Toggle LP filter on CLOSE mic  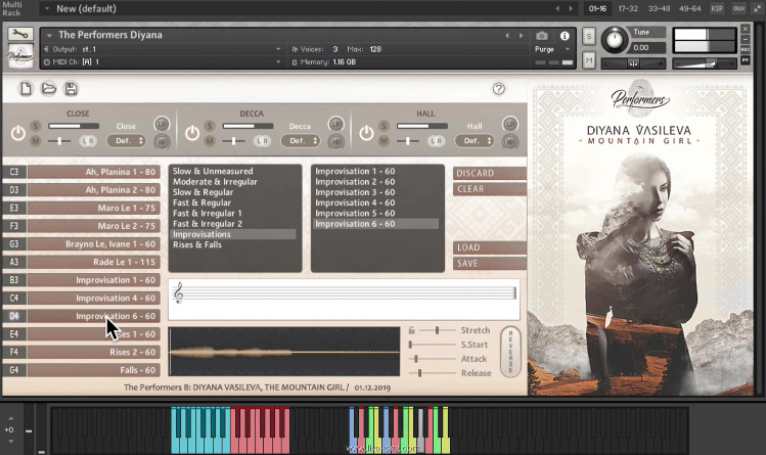coord(162,124)
